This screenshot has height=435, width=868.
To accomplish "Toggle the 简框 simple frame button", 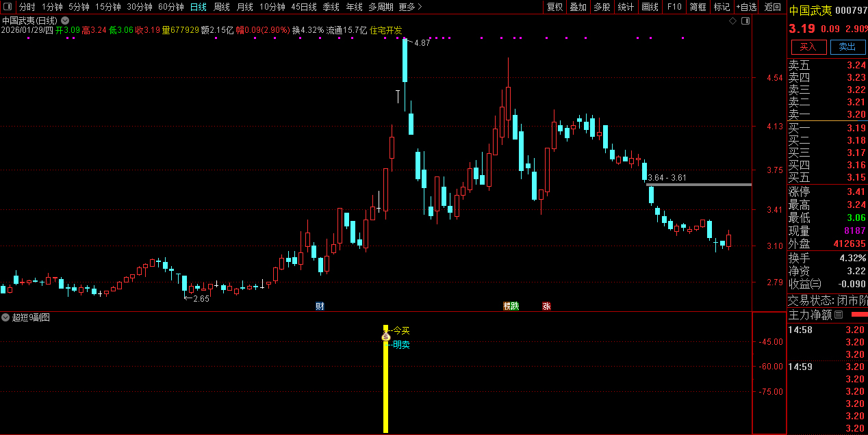I will [698, 7].
